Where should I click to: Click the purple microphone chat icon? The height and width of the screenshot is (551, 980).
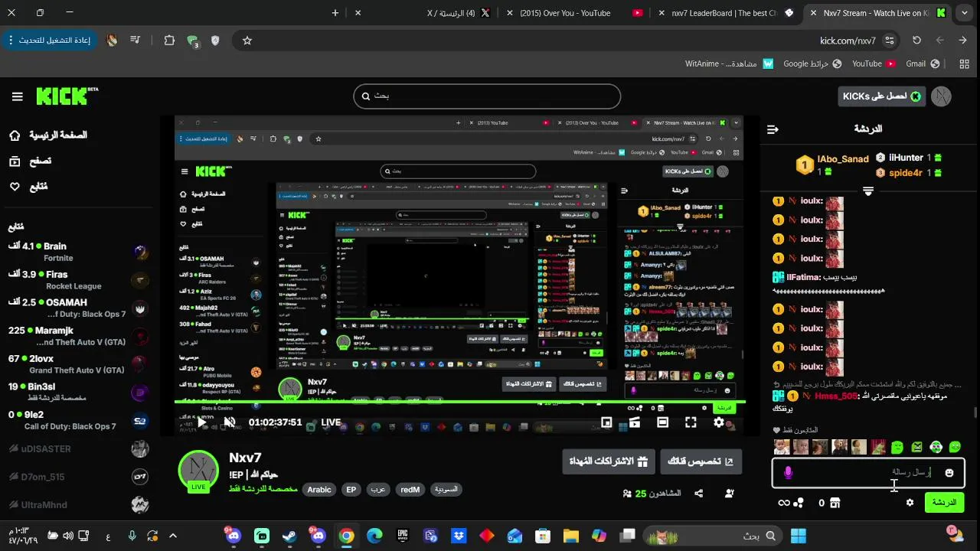pyautogui.click(x=789, y=473)
